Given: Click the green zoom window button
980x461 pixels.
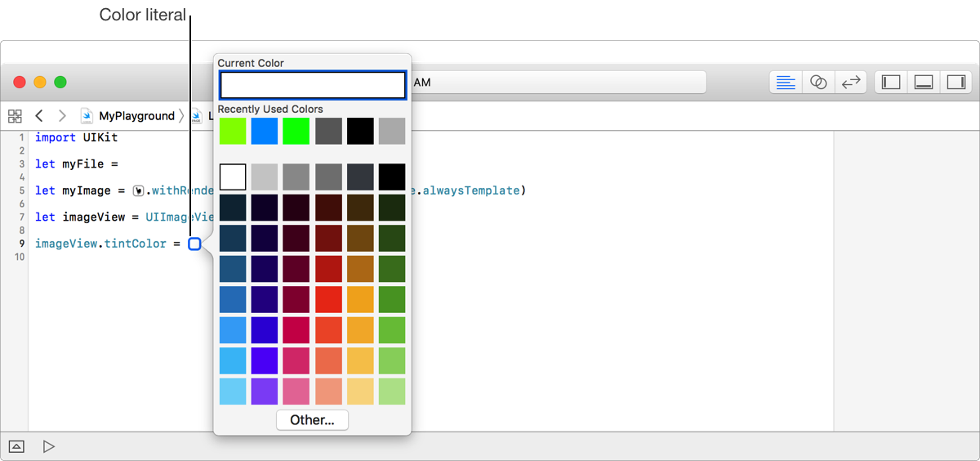Looking at the screenshot, I should coord(60,83).
